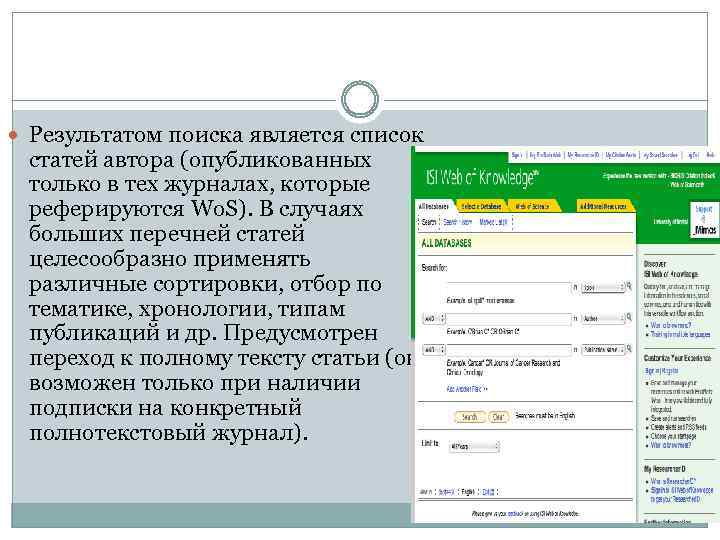The image size is (720, 540).
Task: Click magnifier icon beside Publication Name field
Action: coord(629,349)
